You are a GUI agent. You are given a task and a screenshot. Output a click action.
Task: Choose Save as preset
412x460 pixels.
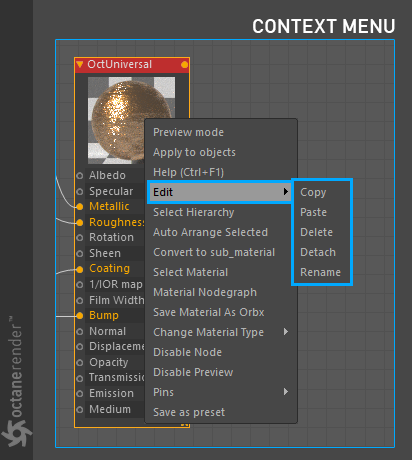[221, 412]
